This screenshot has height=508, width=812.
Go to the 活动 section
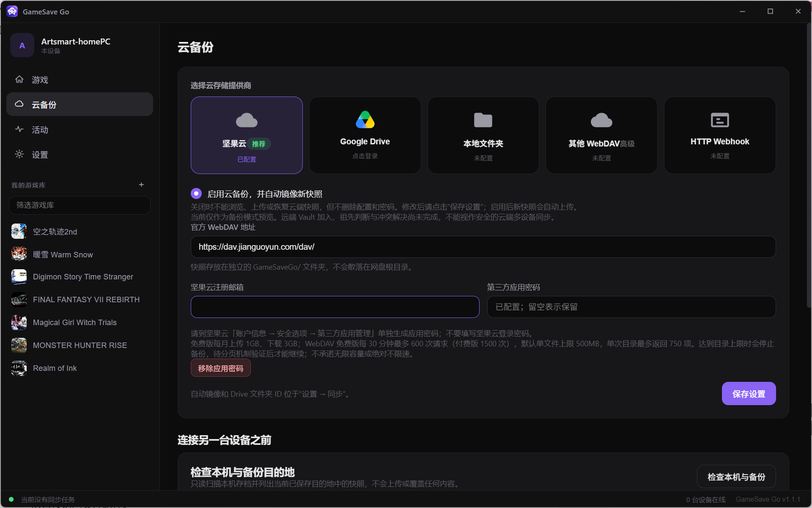[x=80, y=130]
